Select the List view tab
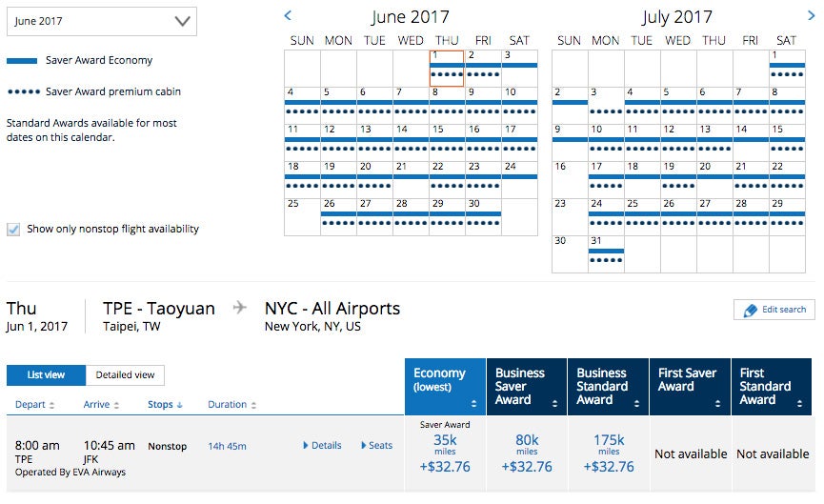Screen dimensions: 824x504 pyautogui.click(x=46, y=375)
